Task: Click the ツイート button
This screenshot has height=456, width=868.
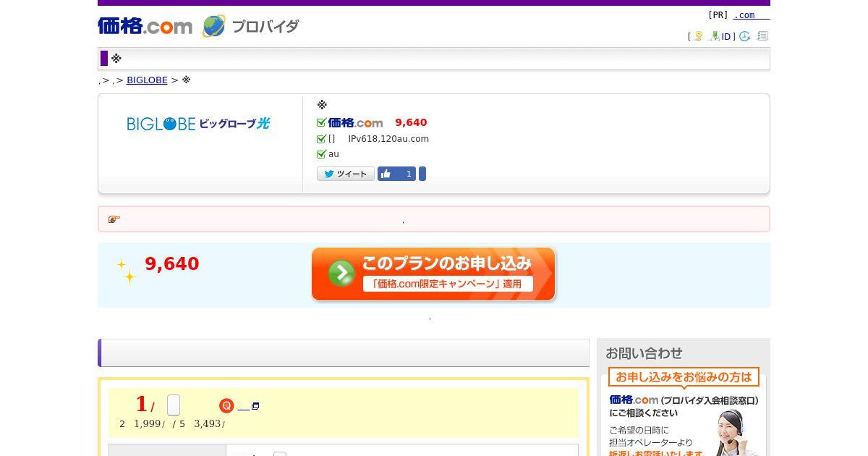Action: click(x=346, y=174)
